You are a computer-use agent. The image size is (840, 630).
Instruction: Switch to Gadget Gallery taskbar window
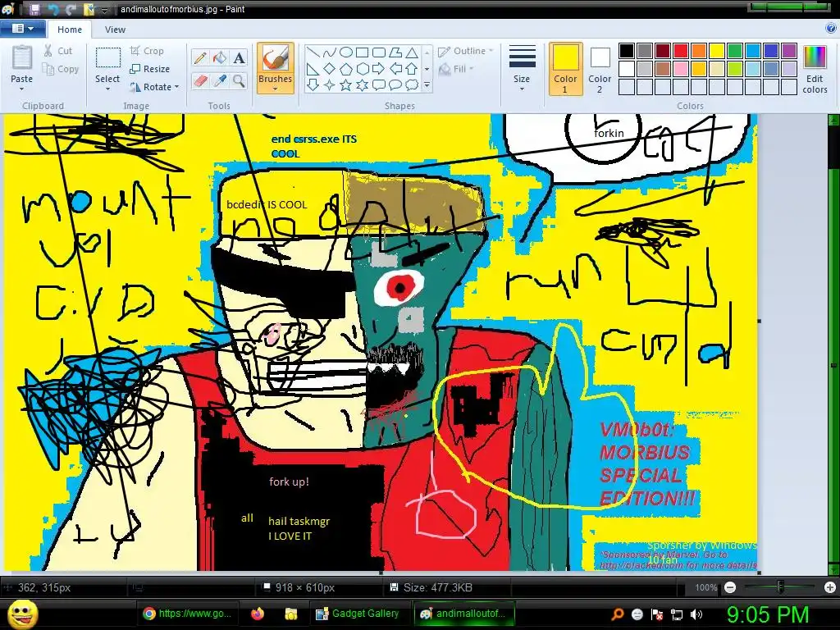pos(358,614)
